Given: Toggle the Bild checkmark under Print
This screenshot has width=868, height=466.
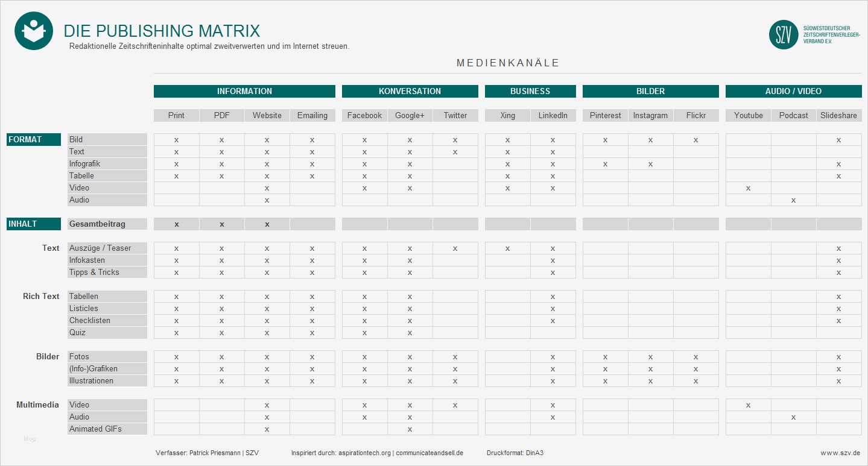Looking at the screenshot, I should (x=176, y=139).
